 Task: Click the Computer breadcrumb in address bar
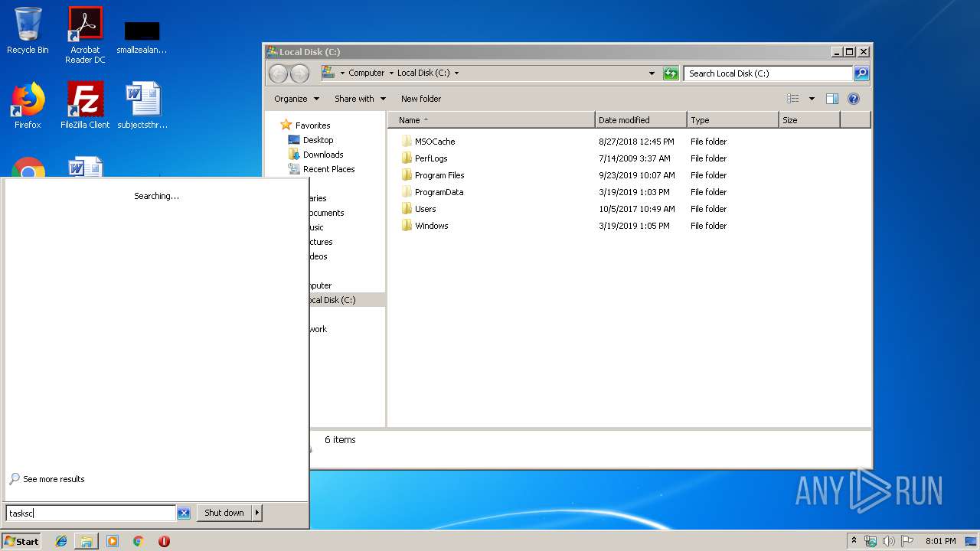[366, 73]
